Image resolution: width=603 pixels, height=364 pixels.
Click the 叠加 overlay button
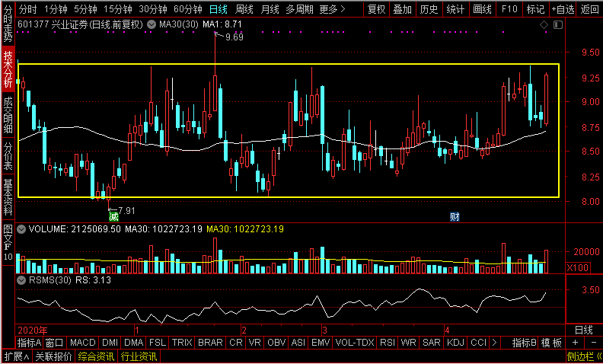click(x=403, y=9)
